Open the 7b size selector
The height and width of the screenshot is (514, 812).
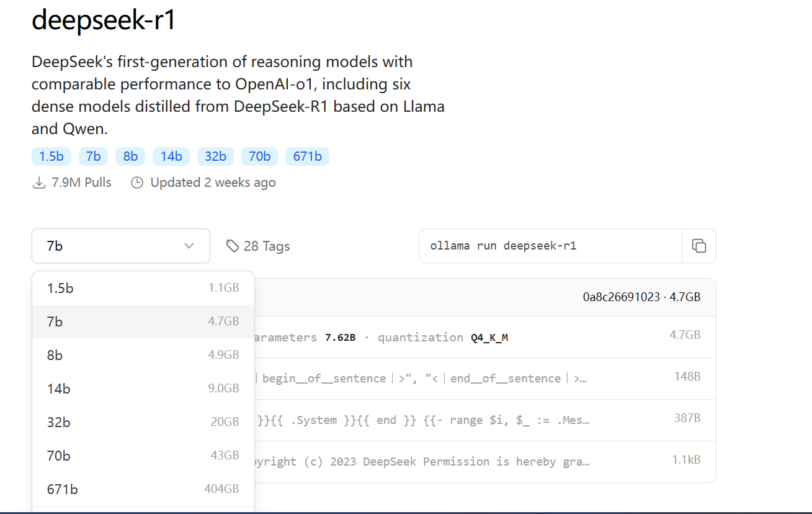(120, 246)
